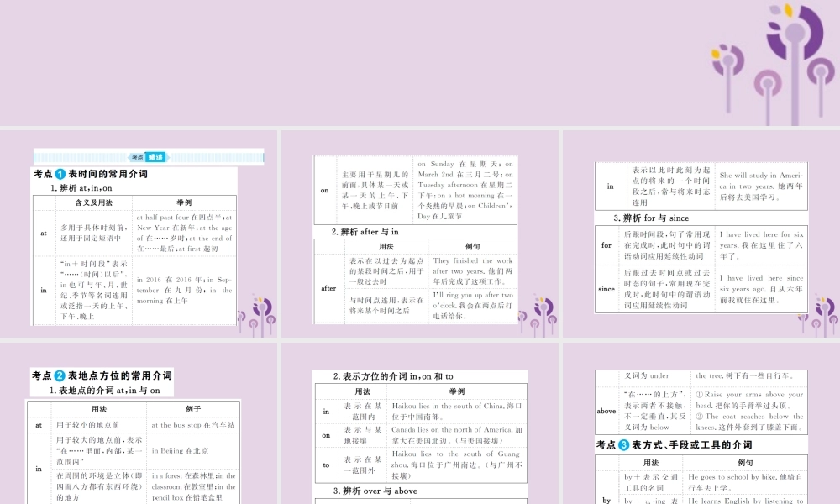This screenshot has height=504, width=840.
Task: Open the slide containing 辨析 for 与 since
Action: click(x=701, y=234)
